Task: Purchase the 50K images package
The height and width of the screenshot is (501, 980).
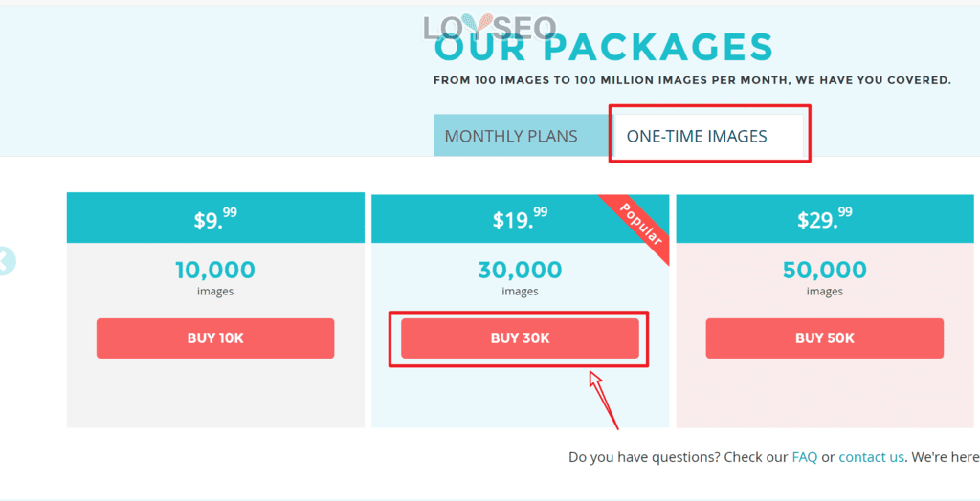Action: 824,338
